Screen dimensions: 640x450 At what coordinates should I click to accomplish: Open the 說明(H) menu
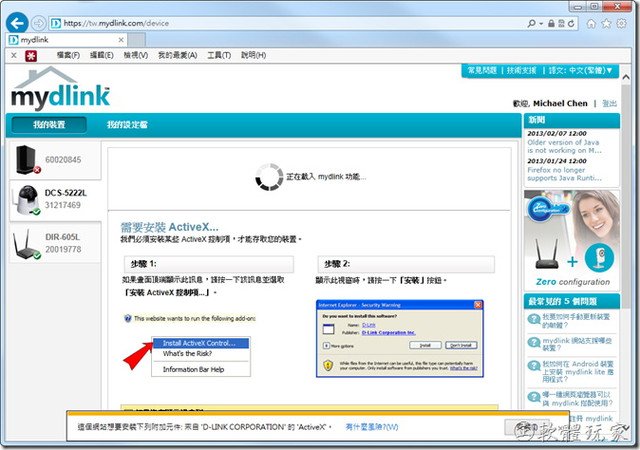coord(253,55)
